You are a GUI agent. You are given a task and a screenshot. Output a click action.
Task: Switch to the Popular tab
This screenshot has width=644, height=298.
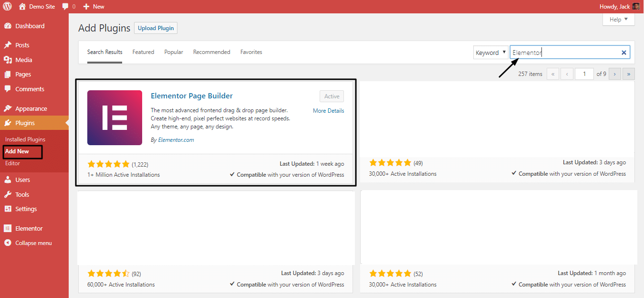(174, 52)
